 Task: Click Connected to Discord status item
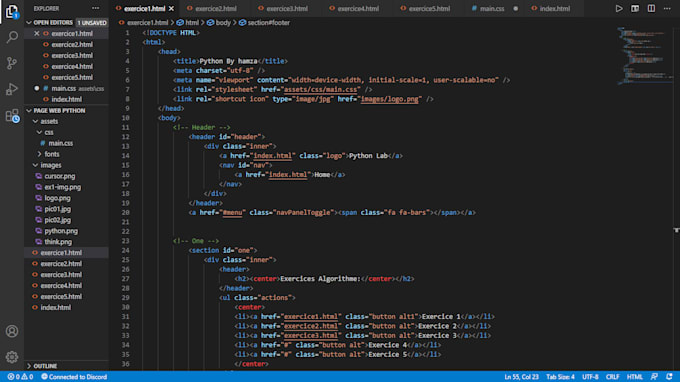click(74, 377)
